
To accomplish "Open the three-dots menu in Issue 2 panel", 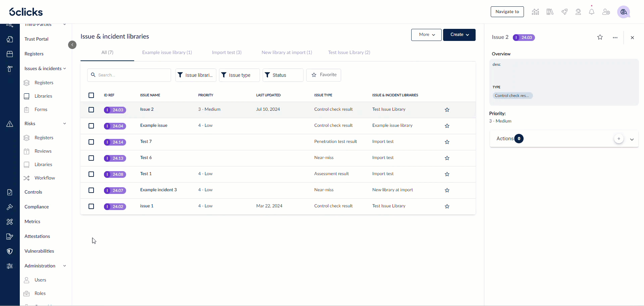I will pyautogui.click(x=615, y=38).
